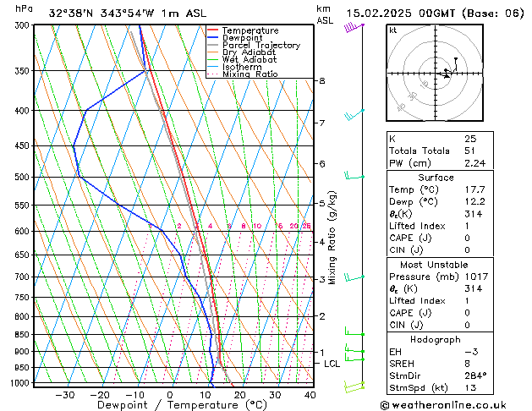Click the Parcel Trajectory gray legend line swatch
Viewport: 532px width, 411px height.
(213, 46)
